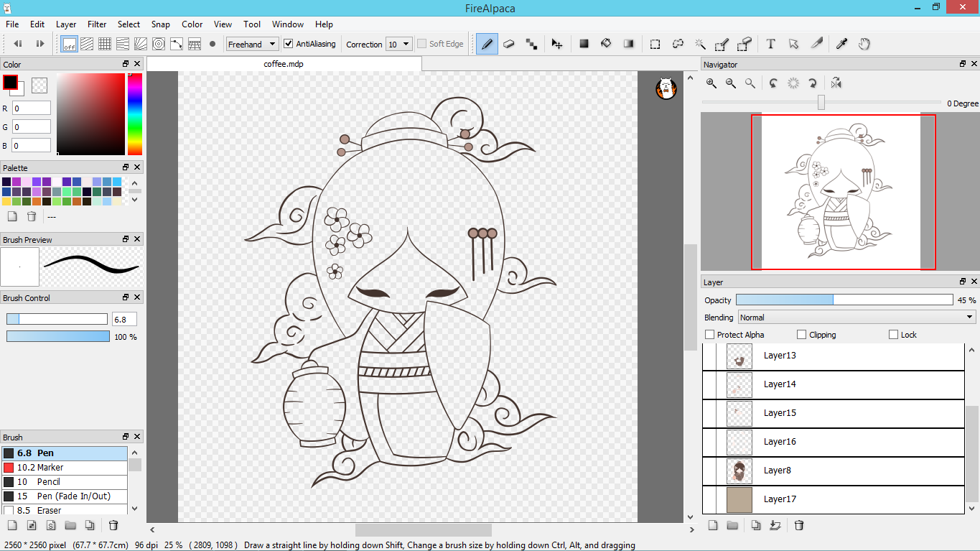Click Undo arrow in toolbar
This screenshot has width=980, height=551.
18,44
